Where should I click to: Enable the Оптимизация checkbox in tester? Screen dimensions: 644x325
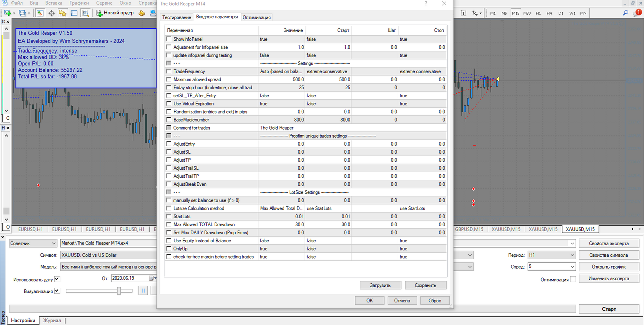coord(573,279)
